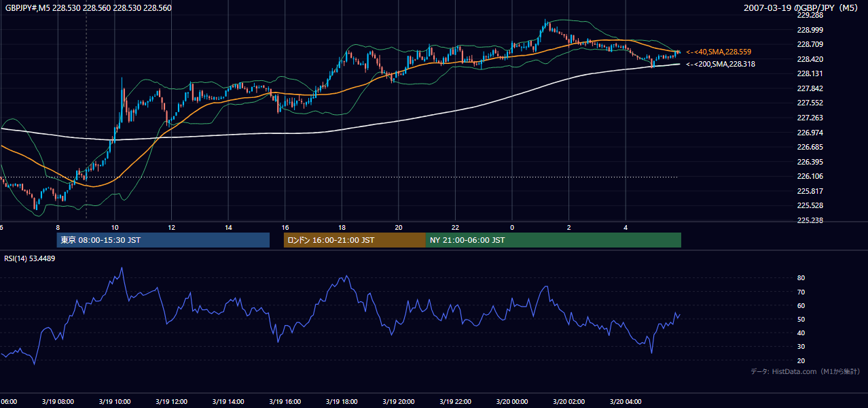Click price axis value 227.842
This screenshot has width=868, height=408.
click(x=810, y=88)
